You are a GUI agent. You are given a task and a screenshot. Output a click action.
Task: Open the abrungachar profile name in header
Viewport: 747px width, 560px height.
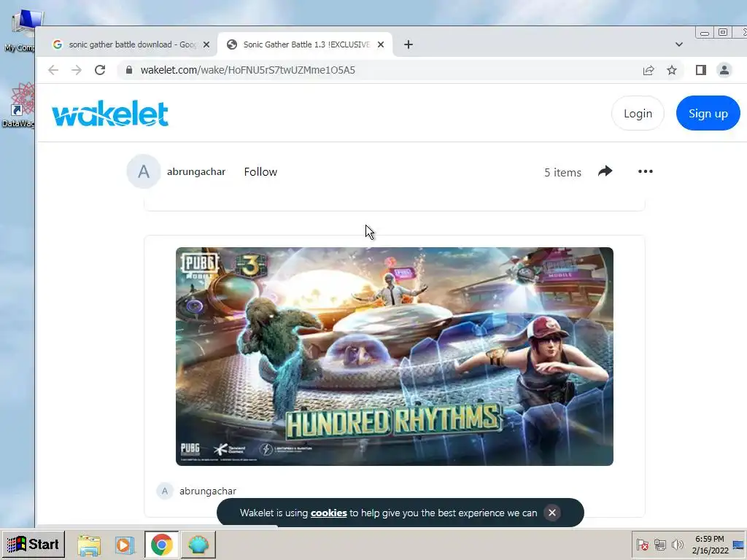(196, 172)
